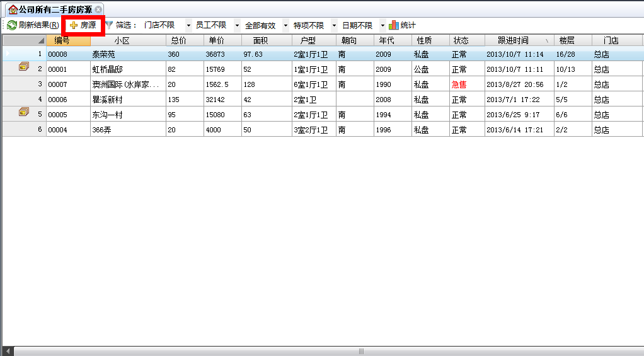Select the 虹桥晶邸 community cell
The width and height of the screenshot is (644, 356).
pyautogui.click(x=128, y=69)
